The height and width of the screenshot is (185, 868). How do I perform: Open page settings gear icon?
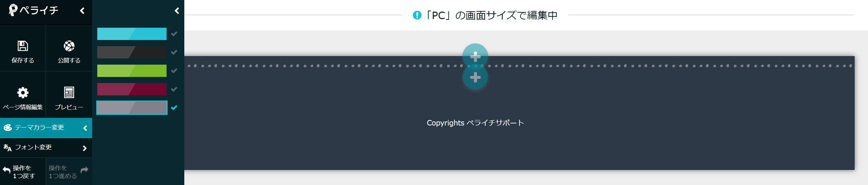click(23, 92)
